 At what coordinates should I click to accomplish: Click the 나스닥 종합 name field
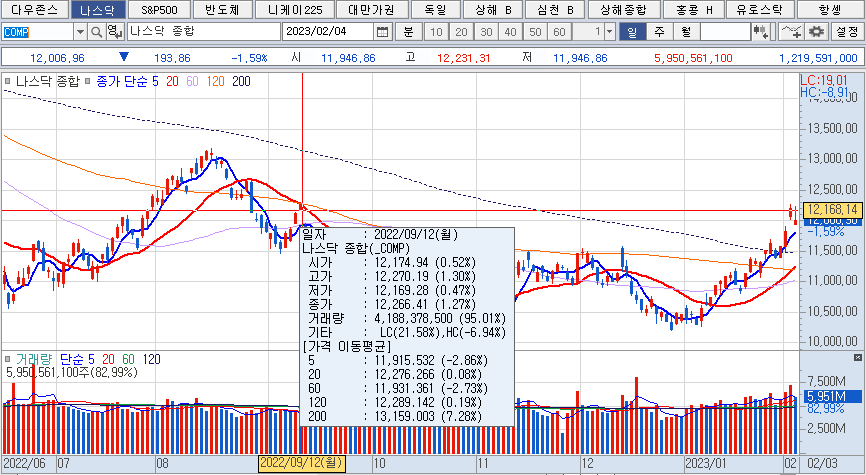[203, 32]
